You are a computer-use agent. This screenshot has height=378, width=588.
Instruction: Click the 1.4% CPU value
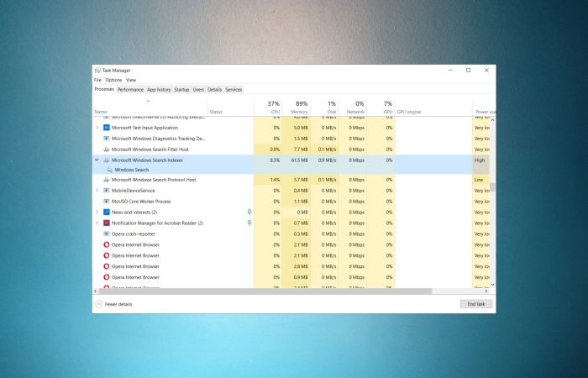[x=275, y=180]
